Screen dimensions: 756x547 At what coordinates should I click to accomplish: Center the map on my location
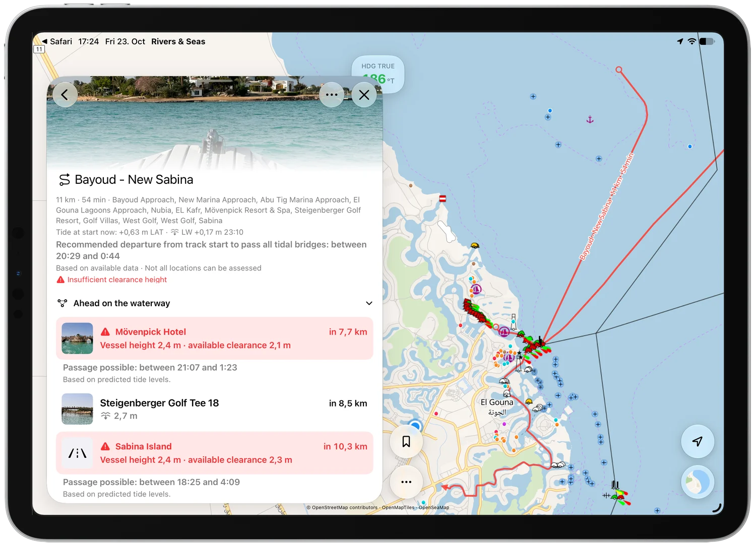698,442
